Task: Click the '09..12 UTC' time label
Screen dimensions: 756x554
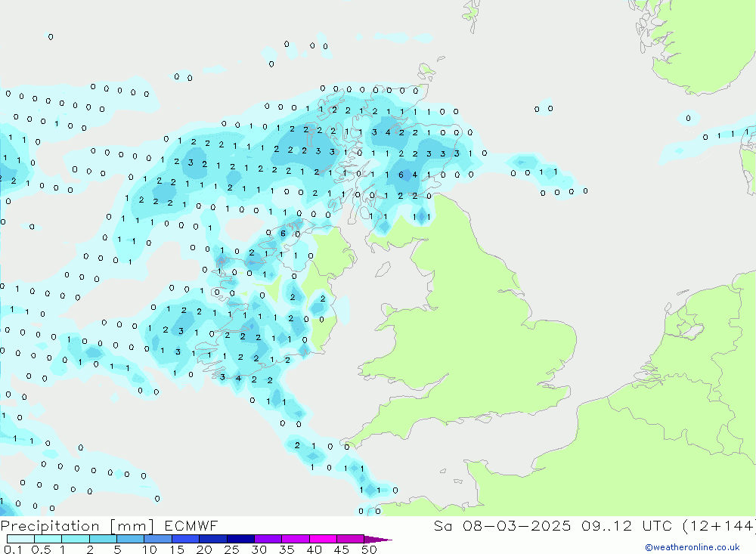Action: pos(627,525)
